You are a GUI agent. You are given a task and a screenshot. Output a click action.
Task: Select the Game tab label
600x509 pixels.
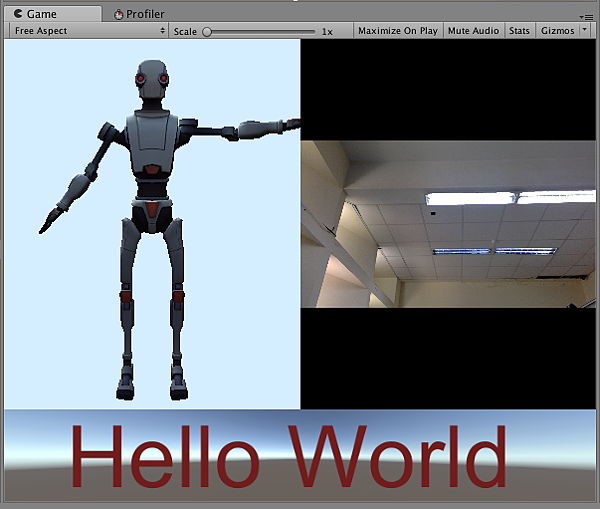pos(42,14)
